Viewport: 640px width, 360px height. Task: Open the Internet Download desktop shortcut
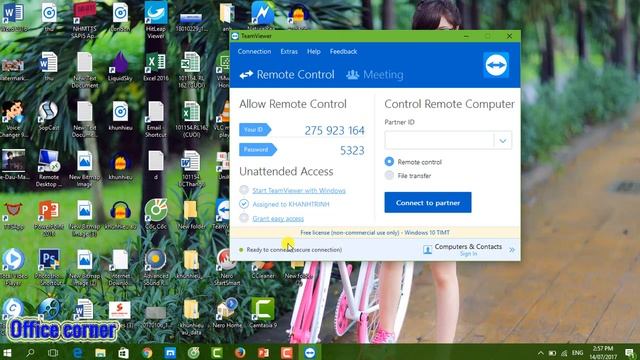(x=120, y=267)
